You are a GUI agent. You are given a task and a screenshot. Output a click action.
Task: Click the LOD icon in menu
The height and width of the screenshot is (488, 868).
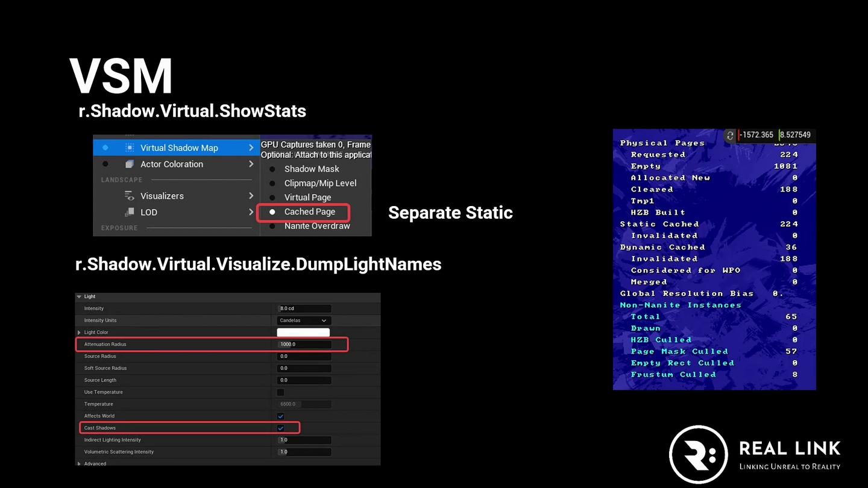click(x=129, y=212)
